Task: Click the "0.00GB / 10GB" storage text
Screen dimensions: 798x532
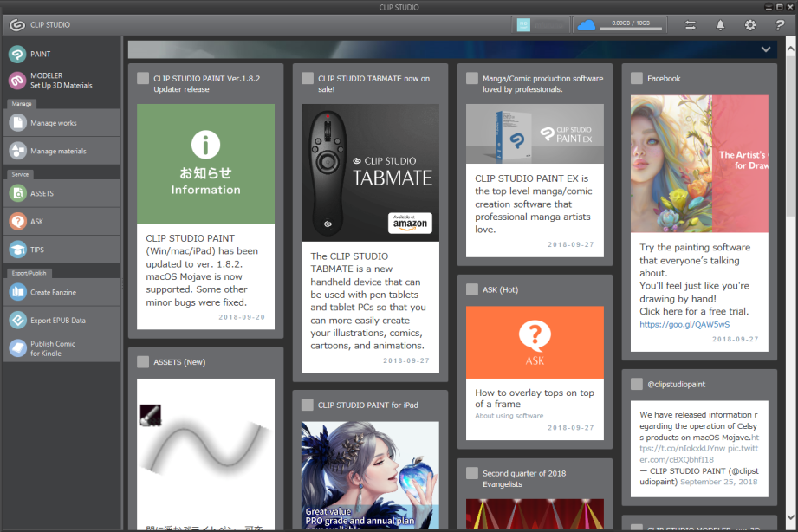Action: [x=631, y=23]
